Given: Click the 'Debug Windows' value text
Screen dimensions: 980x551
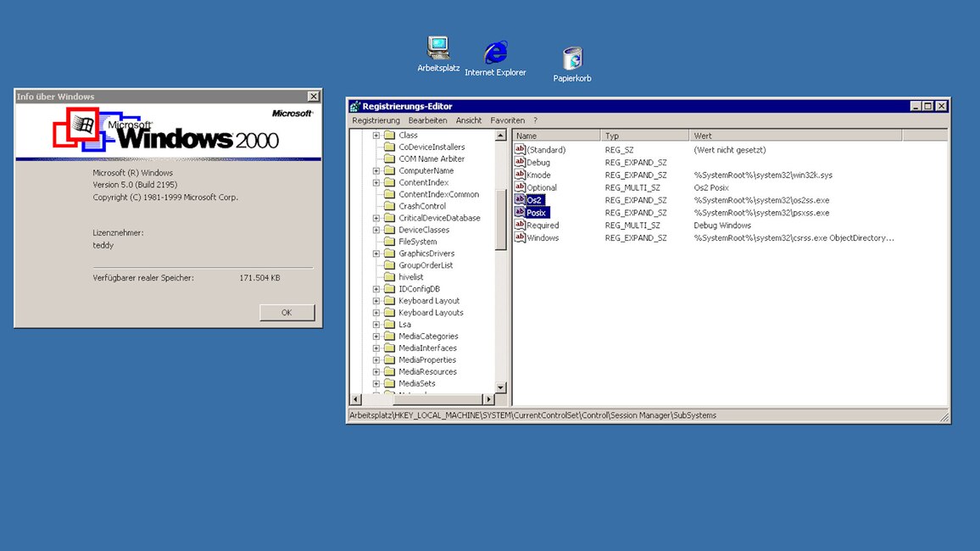Looking at the screenshot, I should click(x=722, y=225).
